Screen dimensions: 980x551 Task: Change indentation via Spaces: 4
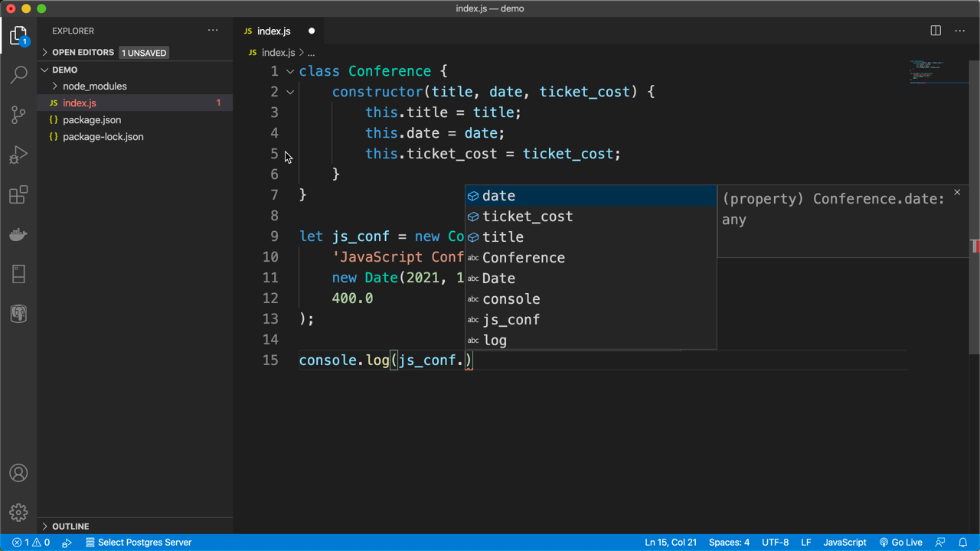point(729,543)
